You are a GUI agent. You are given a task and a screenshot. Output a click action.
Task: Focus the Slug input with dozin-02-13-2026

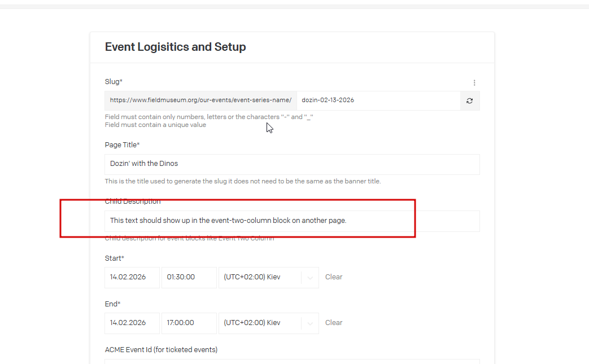coord(378,100)
